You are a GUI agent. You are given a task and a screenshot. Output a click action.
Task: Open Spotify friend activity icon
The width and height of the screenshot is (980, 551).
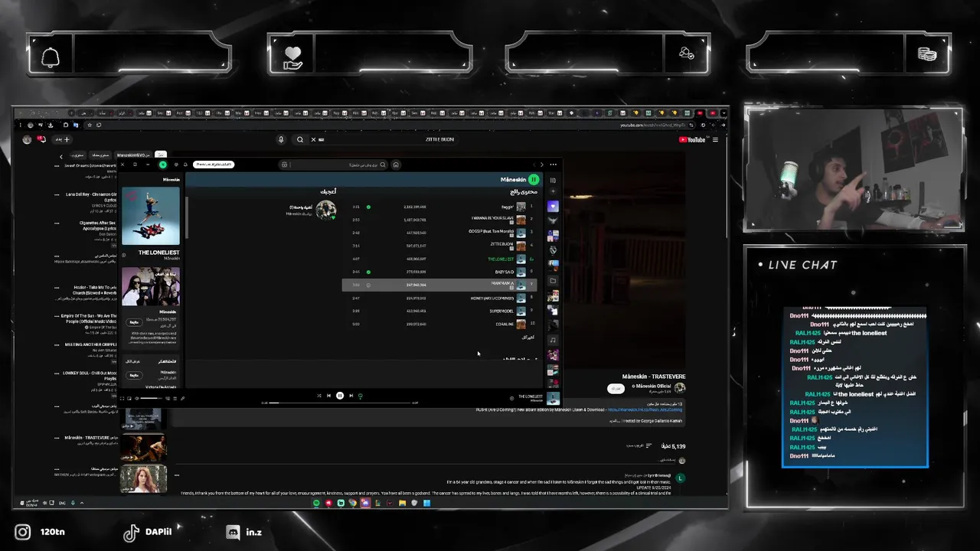click(176, 165)
